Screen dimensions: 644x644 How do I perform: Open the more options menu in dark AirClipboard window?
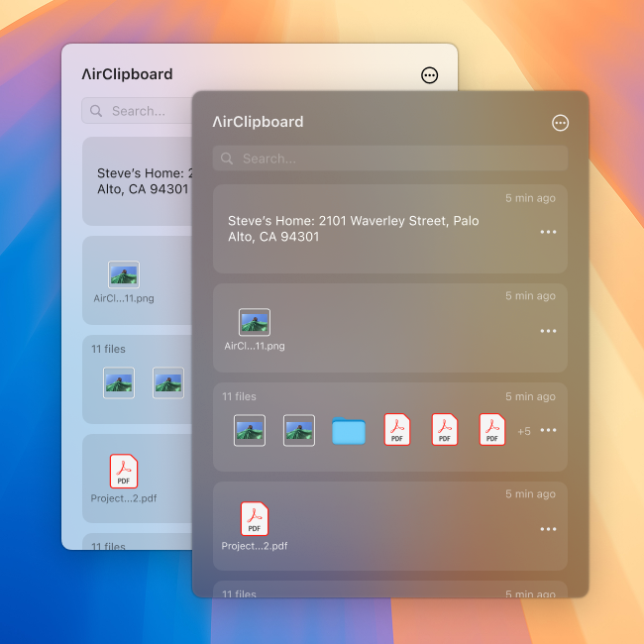(560, 123)
